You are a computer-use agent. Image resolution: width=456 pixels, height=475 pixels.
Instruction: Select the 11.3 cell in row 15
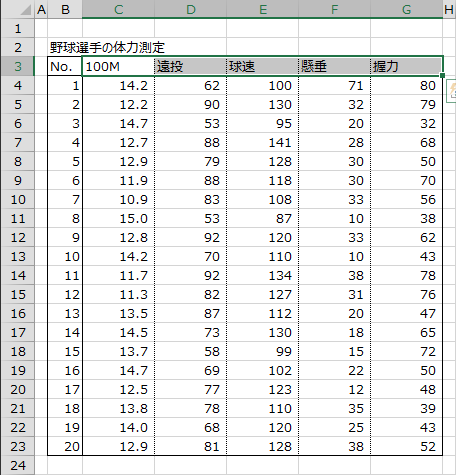pyautogui.click(x=118, y=294)
